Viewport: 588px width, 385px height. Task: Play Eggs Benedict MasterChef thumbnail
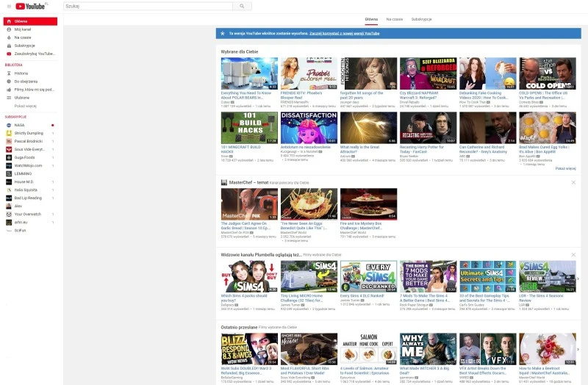[x=309, y=204]
